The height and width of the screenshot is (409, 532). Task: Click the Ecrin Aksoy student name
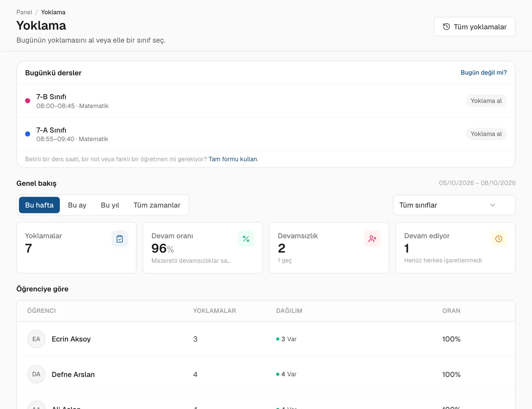[71, 339]
